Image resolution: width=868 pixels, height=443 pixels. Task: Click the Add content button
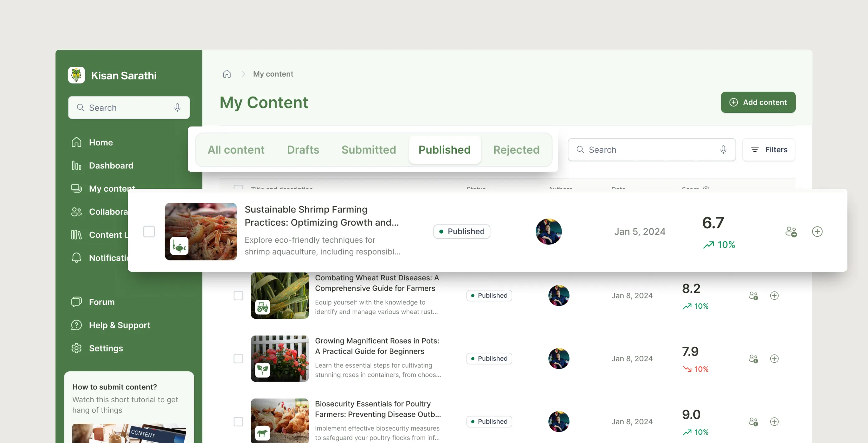[758, 102]
